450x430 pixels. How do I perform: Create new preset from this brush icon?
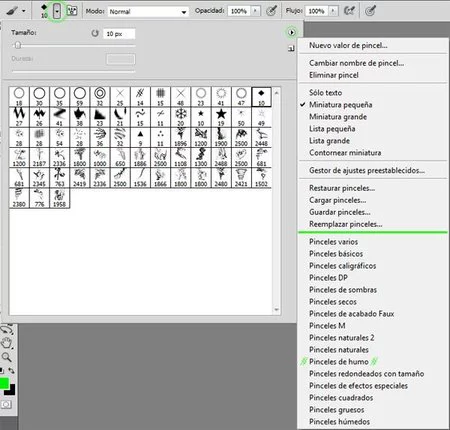291,49
